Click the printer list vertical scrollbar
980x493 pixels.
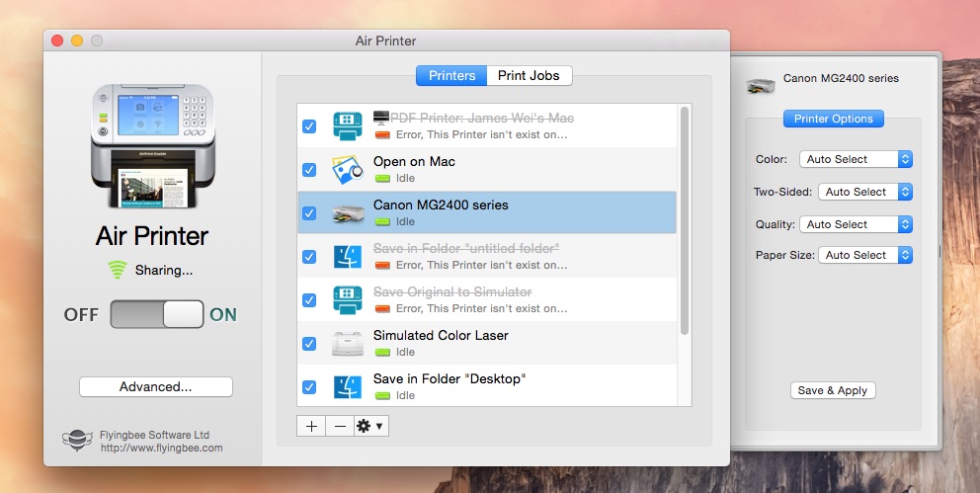click(685, 220)
